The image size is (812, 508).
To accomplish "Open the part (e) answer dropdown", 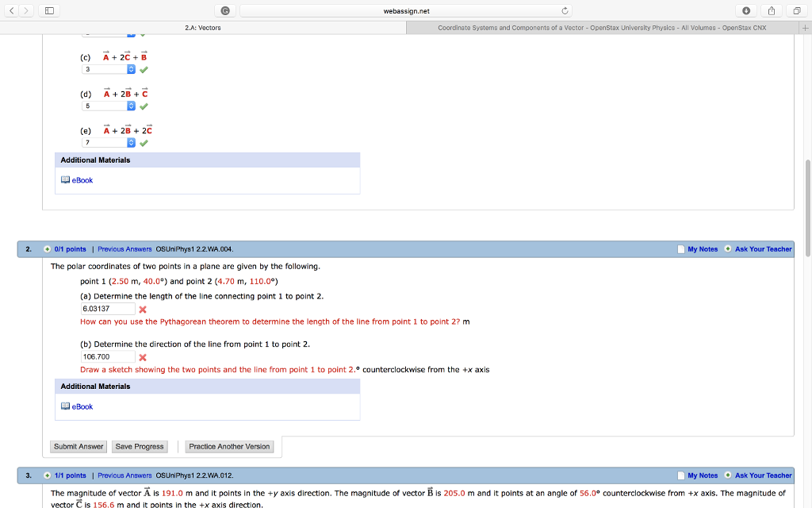I will 108,143.
